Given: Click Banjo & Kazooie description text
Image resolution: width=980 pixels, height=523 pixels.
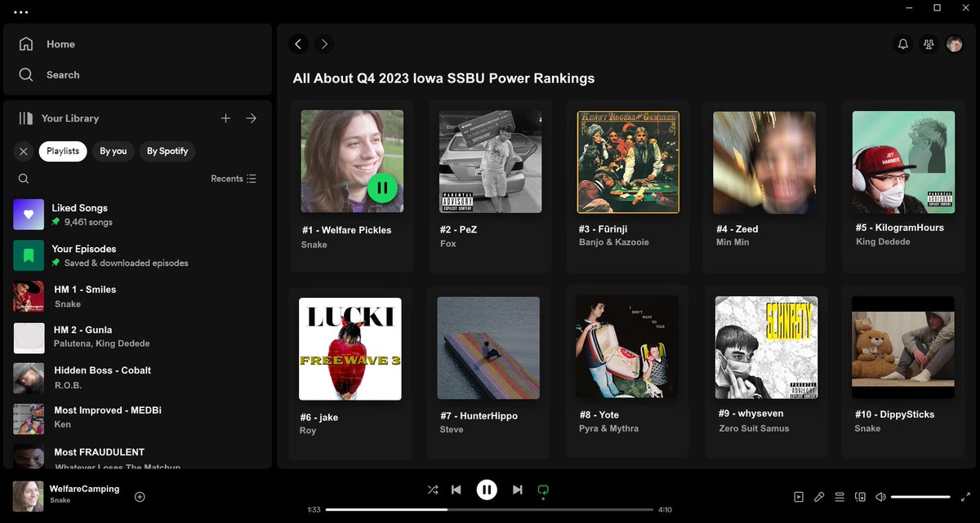Looking at the screenshot, I should point(614,242).
